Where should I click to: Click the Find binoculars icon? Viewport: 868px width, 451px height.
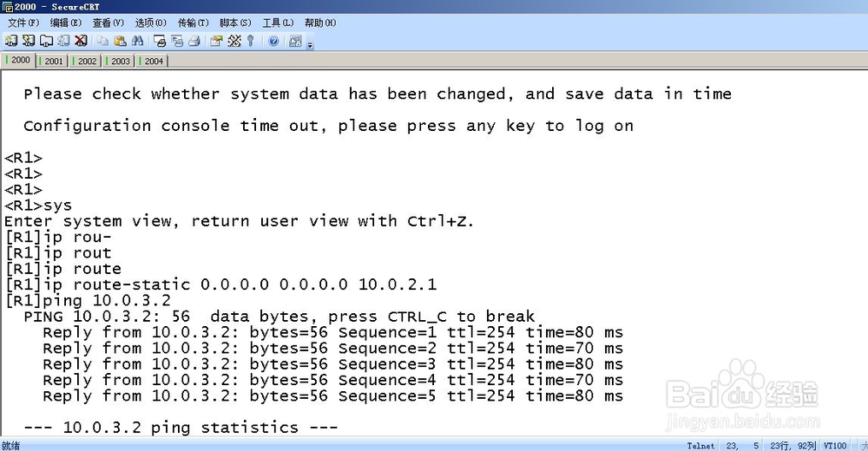click(x=137, y=41)
